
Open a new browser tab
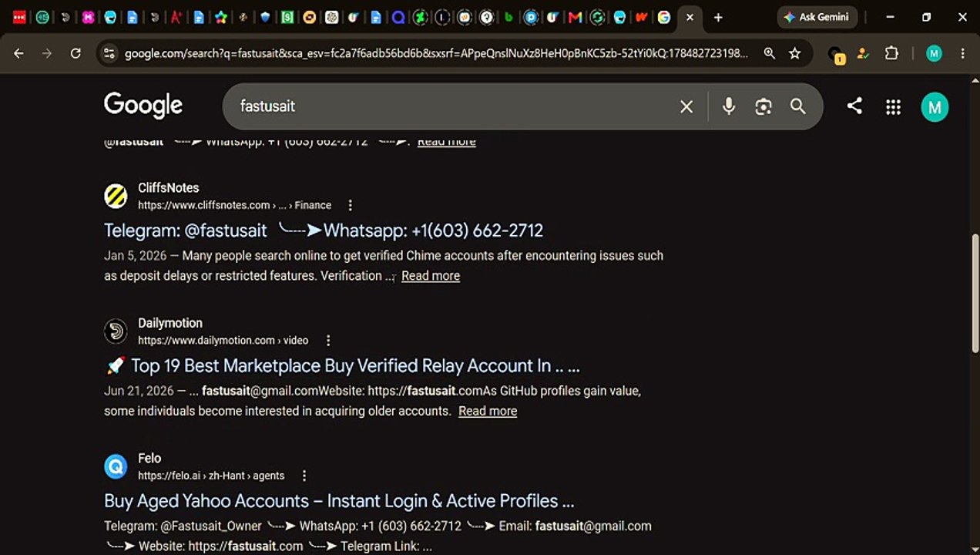(x=718, y=17)
